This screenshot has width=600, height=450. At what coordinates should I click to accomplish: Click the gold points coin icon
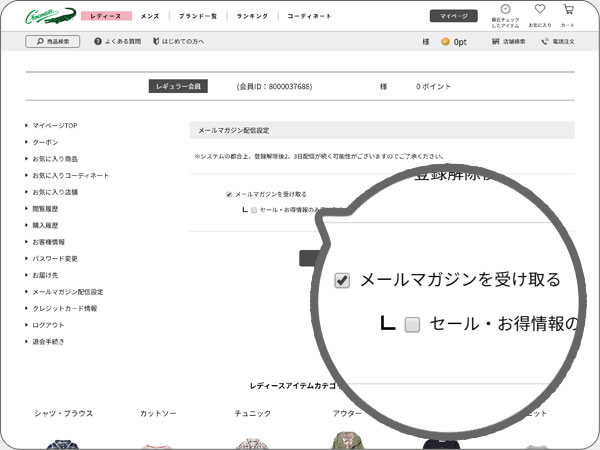pyautogui.click(x=445, y=42)
